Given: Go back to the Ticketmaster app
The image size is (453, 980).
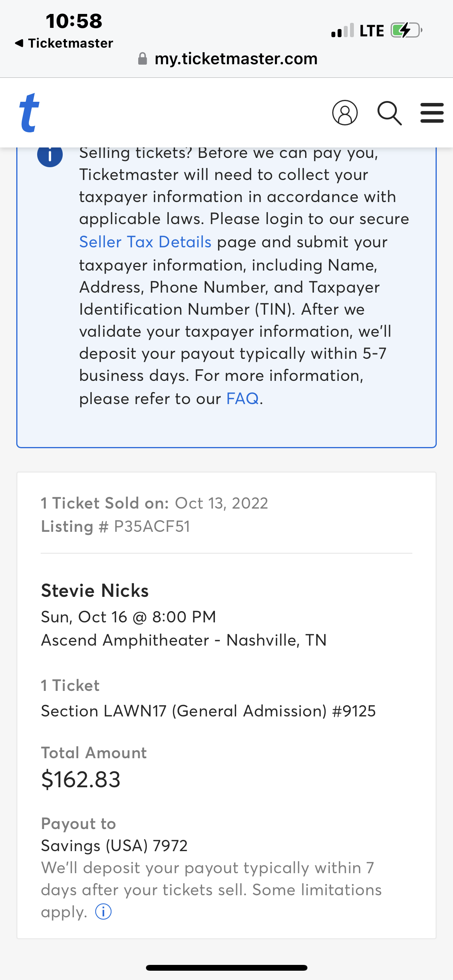Looking at the screenshot, I should pos(64,43).
